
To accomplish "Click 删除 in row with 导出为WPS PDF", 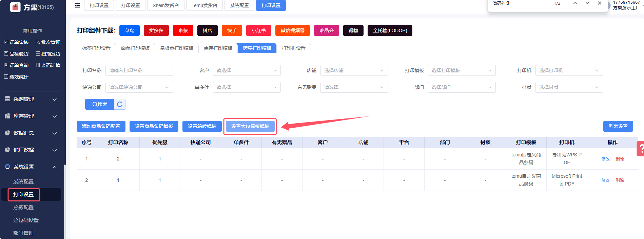I will coord(620,159).
